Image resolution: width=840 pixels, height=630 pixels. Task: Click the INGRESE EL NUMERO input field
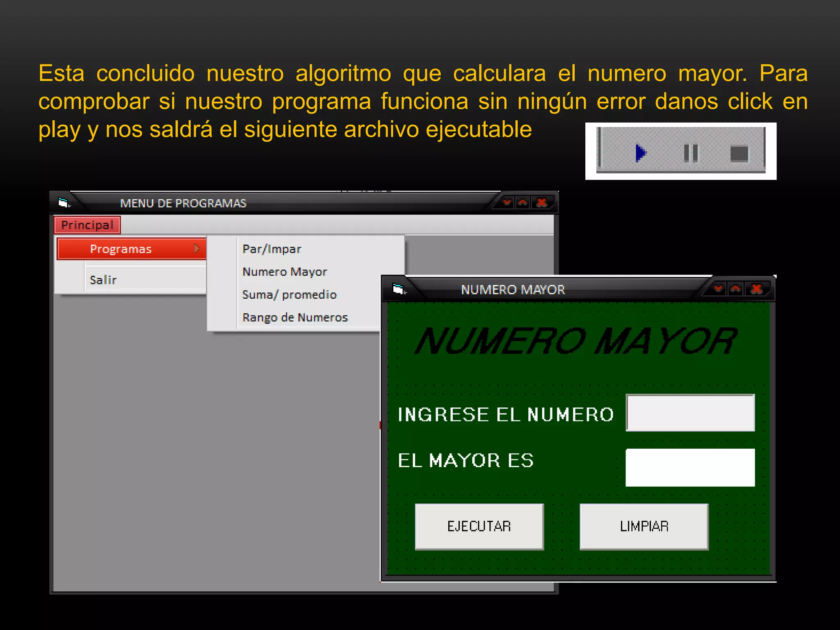click(x=690, y=413)
